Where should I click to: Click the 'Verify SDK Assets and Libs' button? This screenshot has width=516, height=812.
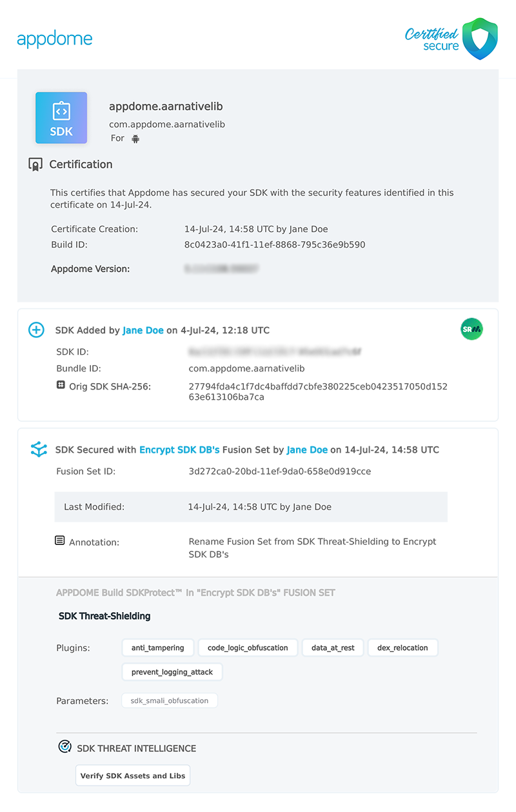pyautogui.click(x=132, y=775)
